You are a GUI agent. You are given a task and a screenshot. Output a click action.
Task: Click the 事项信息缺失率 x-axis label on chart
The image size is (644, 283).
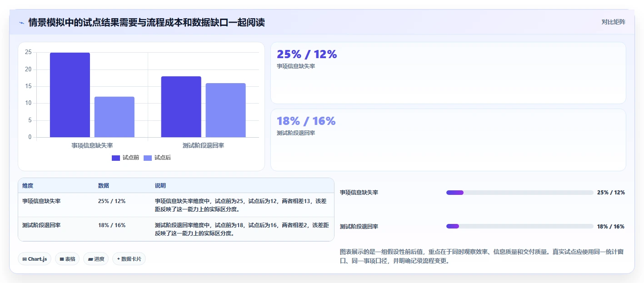92,145
